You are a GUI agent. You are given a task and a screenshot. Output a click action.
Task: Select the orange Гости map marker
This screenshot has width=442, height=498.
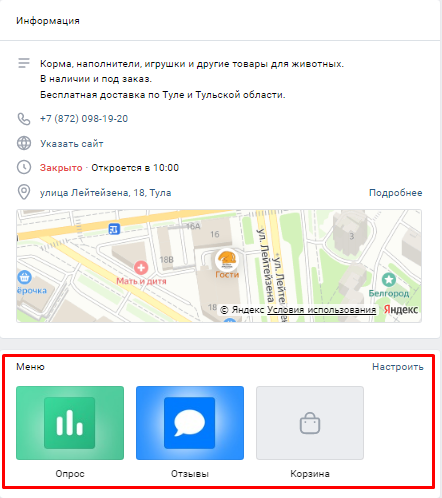pos(226,260)
